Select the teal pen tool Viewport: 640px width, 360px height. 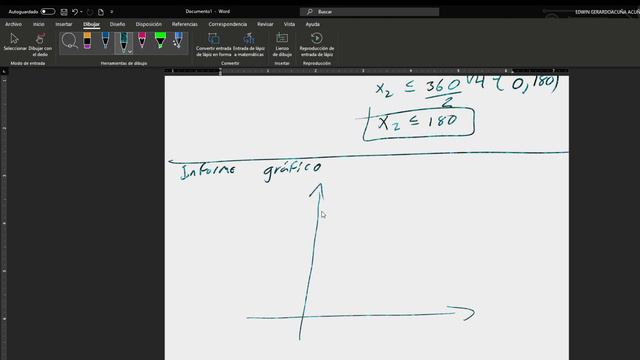coord(123,42)
